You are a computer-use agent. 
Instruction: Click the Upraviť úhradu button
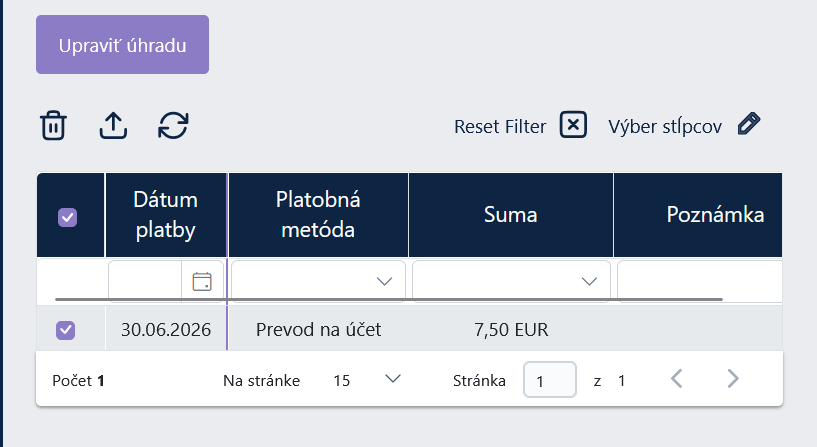[x=122, y=45]
